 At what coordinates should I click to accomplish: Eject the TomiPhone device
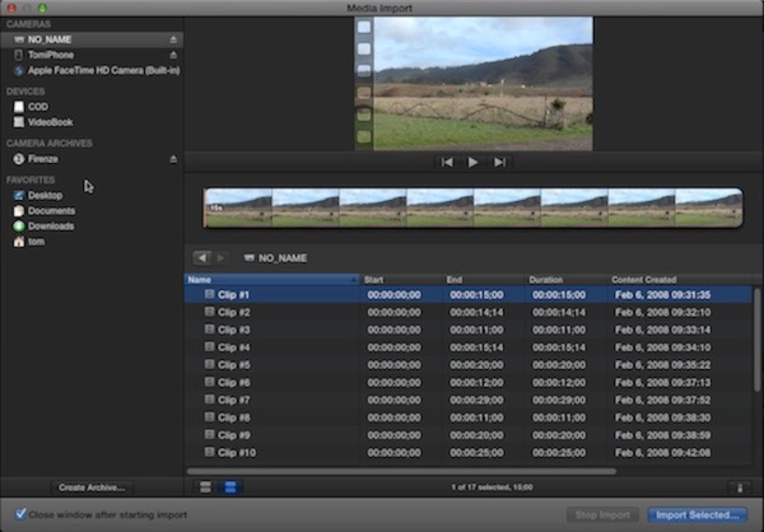[173, 55]
